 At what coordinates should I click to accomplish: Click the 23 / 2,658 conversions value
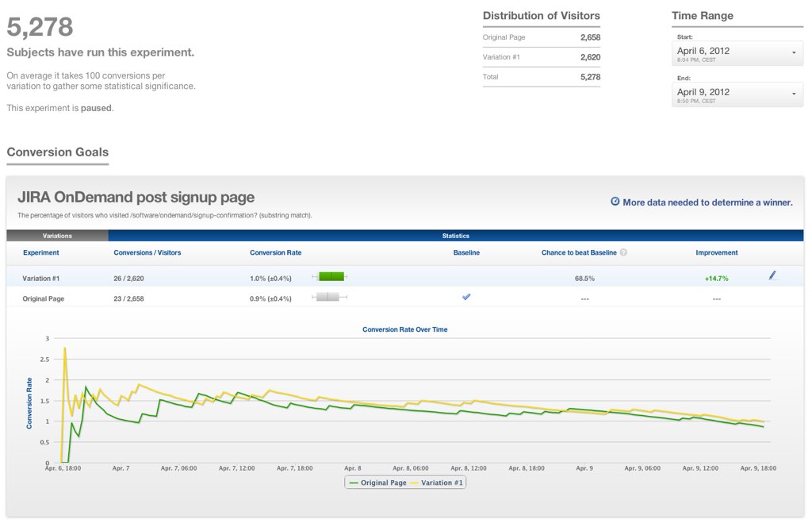click(129, 298)
